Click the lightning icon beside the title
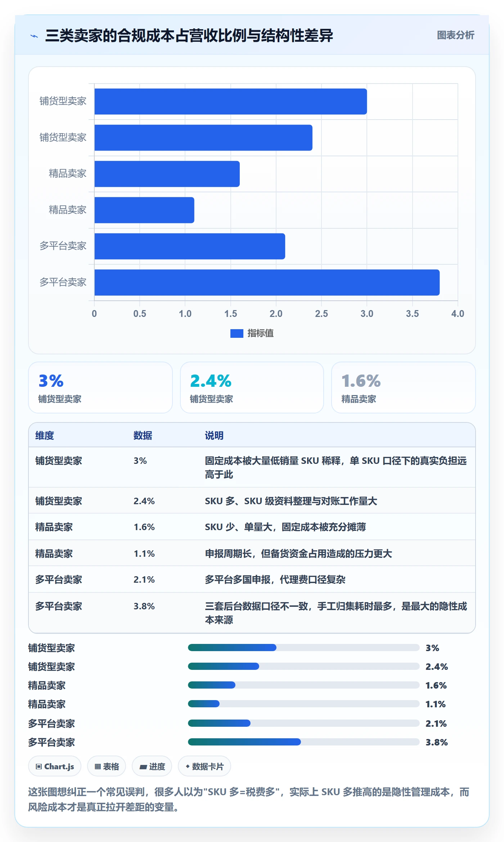This screenshot has width=504, height=842. pos(34,36)
